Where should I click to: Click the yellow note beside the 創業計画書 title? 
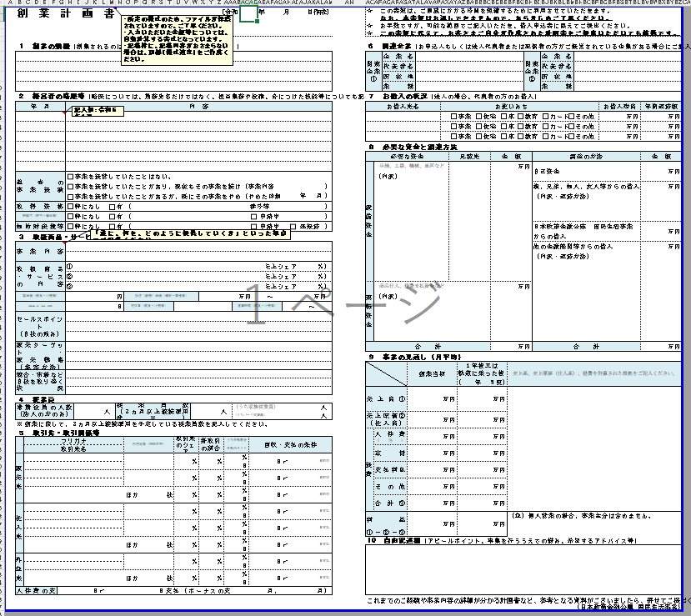(178, 40)
